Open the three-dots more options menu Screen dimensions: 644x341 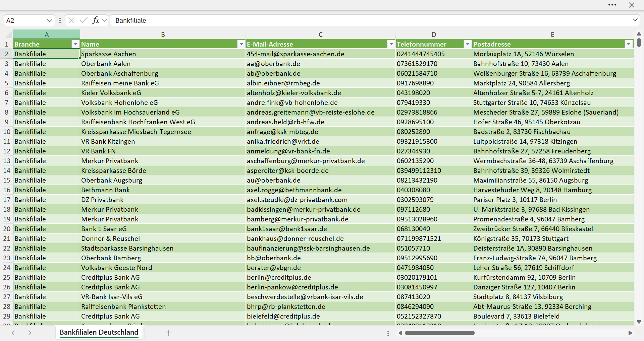(612, 5)
